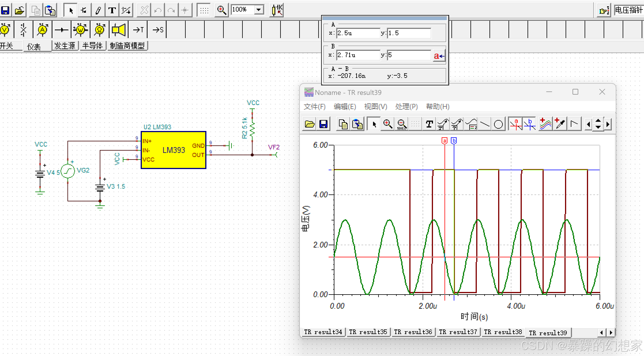This screenshot has width=644, height=356.
Task: Toggle cursor a in graph toolbar
Action: [515, 124]
